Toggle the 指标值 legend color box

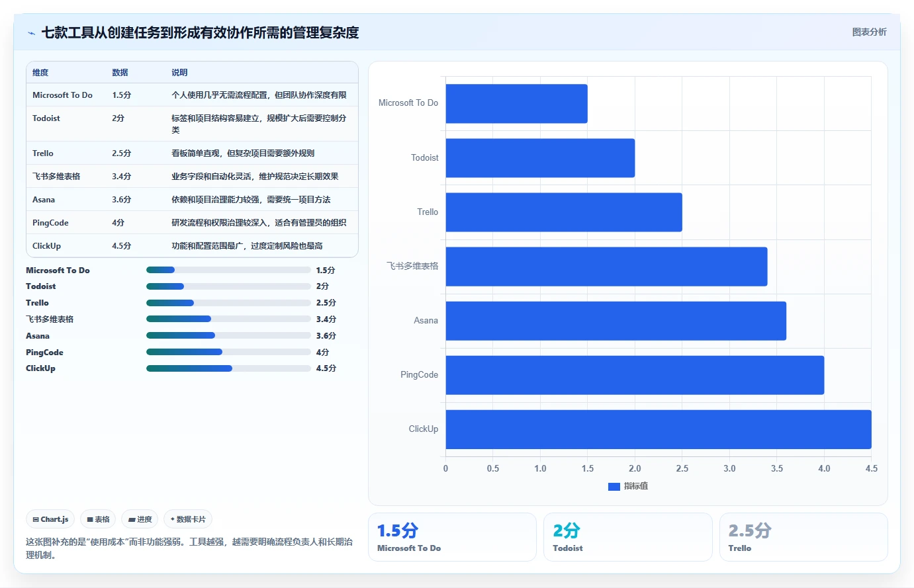(614, 486)
